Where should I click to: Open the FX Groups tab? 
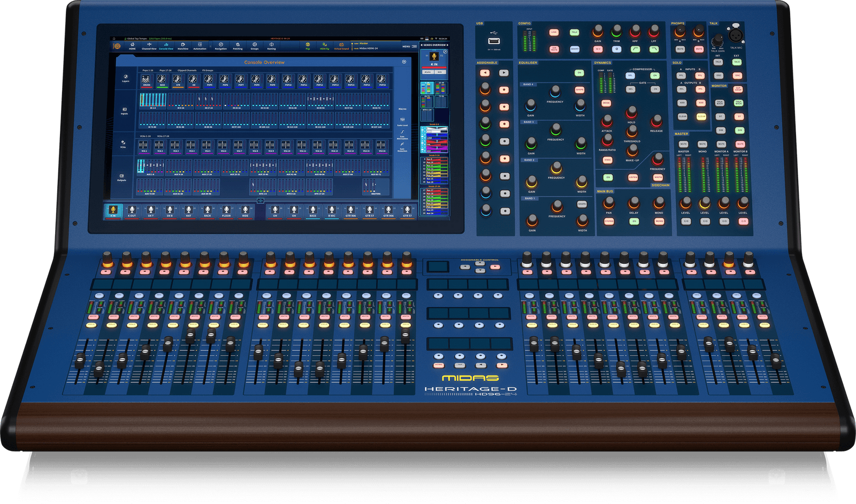tap(208, 70)
